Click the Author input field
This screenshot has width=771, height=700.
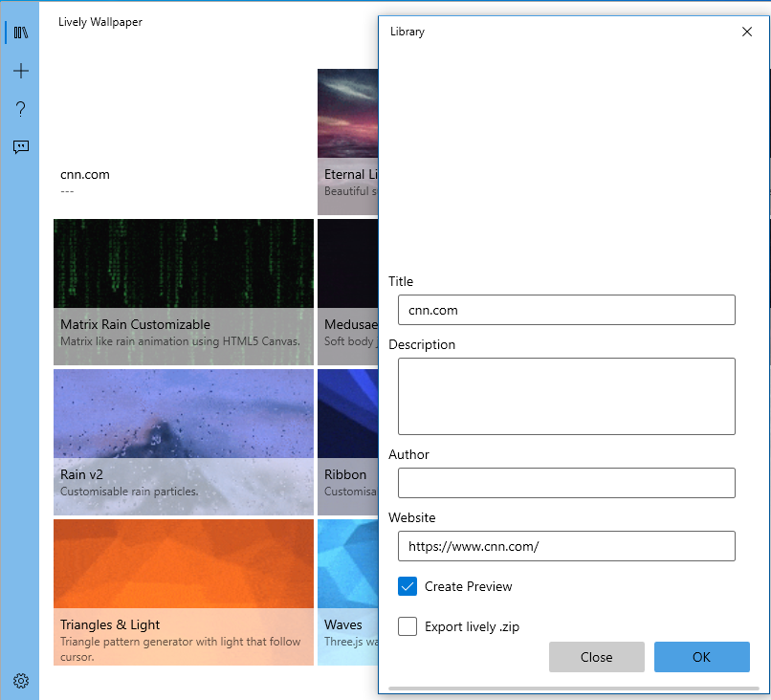pyautogui.click(x=566, y=483)
